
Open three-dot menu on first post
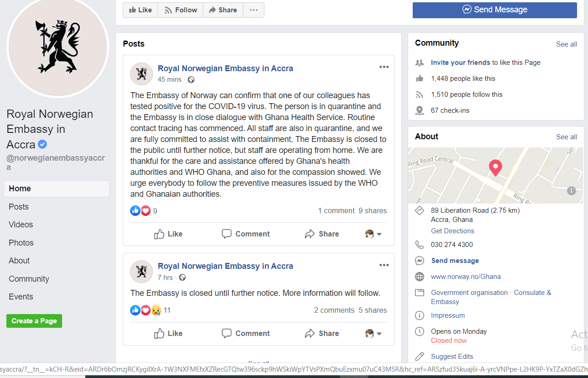[x=384, y=67]
